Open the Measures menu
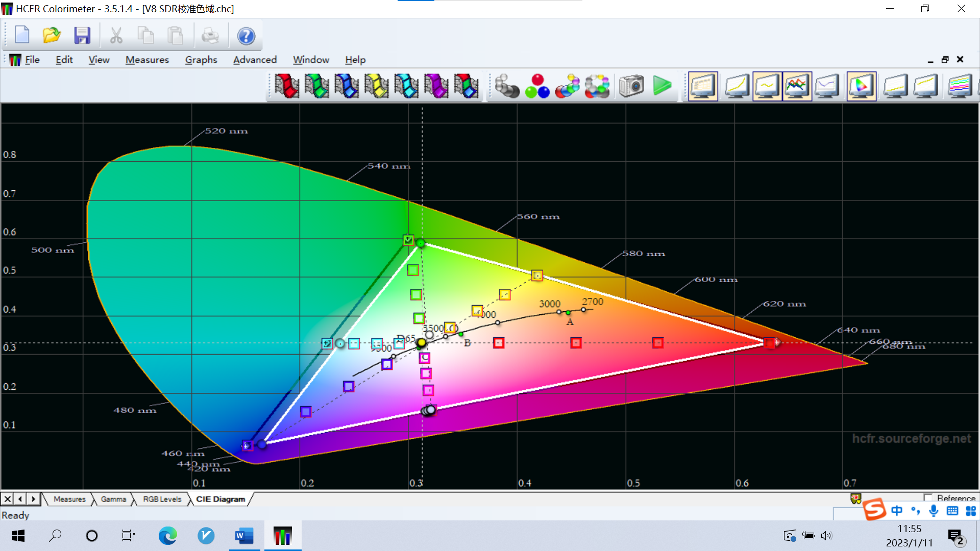980x551 pixels. point(147,60)
